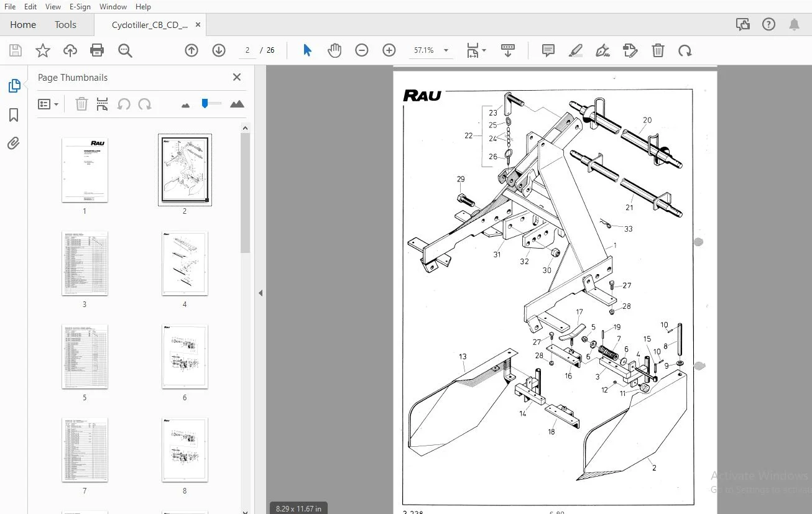Image resolution: width=812 pixels, height=514 pixels.
Task: Click part number 13 on the diagram
Action: [463, 357]
